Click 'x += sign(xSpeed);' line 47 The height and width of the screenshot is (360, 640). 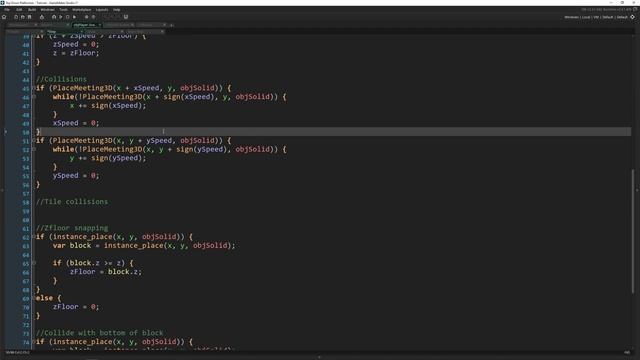pyautogui.click(x=108, y=105)
